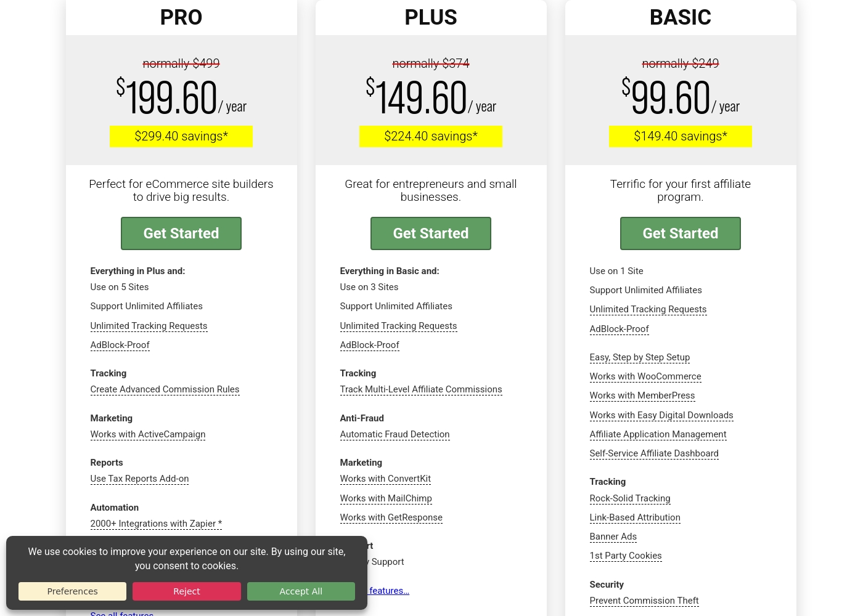This screenshot has width=863, height=616.
Task: Open Use Tax Reports Add-on link
Action: pyautogui.click(x=139, y=479)
